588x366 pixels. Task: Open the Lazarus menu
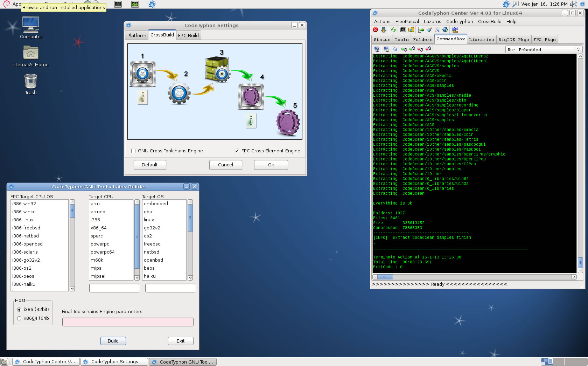[432, 22]
